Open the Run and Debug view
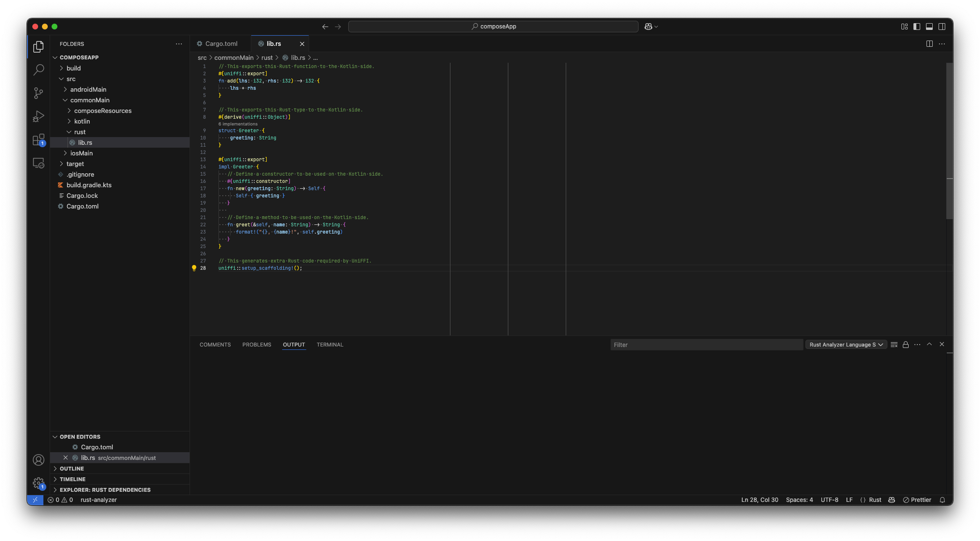The width and height of the screenshot is (980, 541). pos(39,116)
